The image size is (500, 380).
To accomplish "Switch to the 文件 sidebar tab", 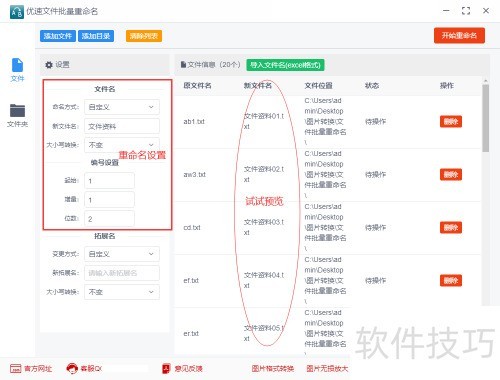I will coord(17,70).
